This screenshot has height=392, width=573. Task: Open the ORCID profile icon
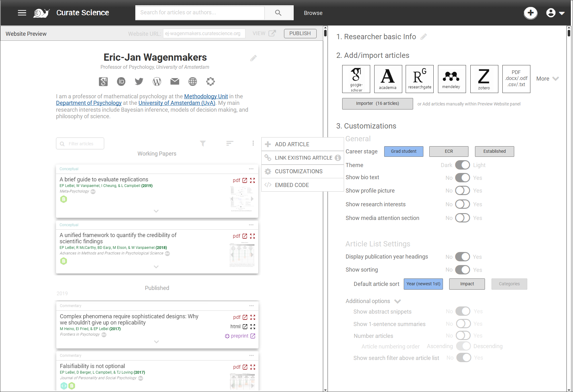pyautogui.click(x=121, y=82)
